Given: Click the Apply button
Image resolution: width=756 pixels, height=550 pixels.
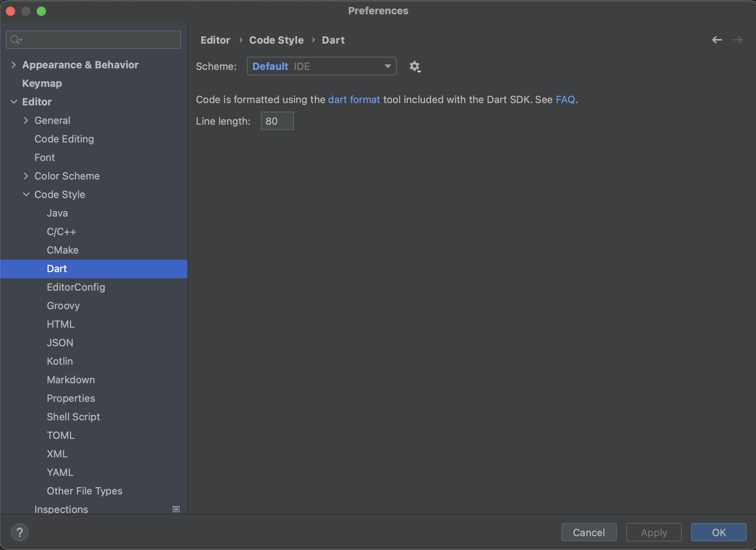Looking at the screenshot, I should tap(654, 532).
